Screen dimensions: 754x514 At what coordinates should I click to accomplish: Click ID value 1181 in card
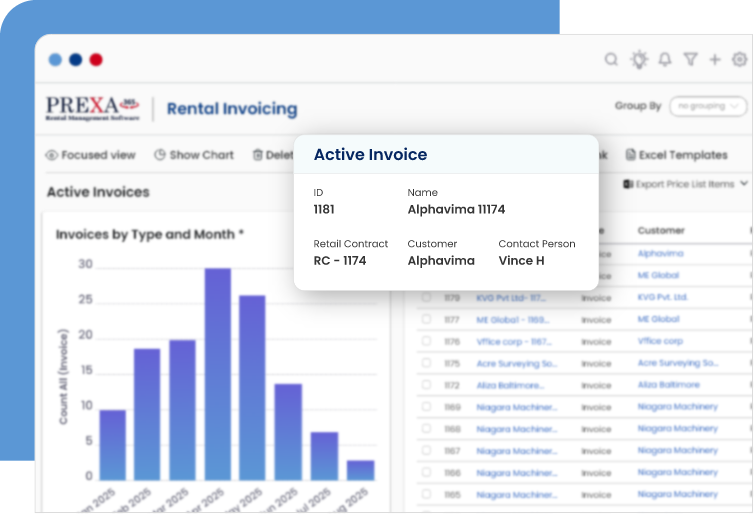pos(324,209)
